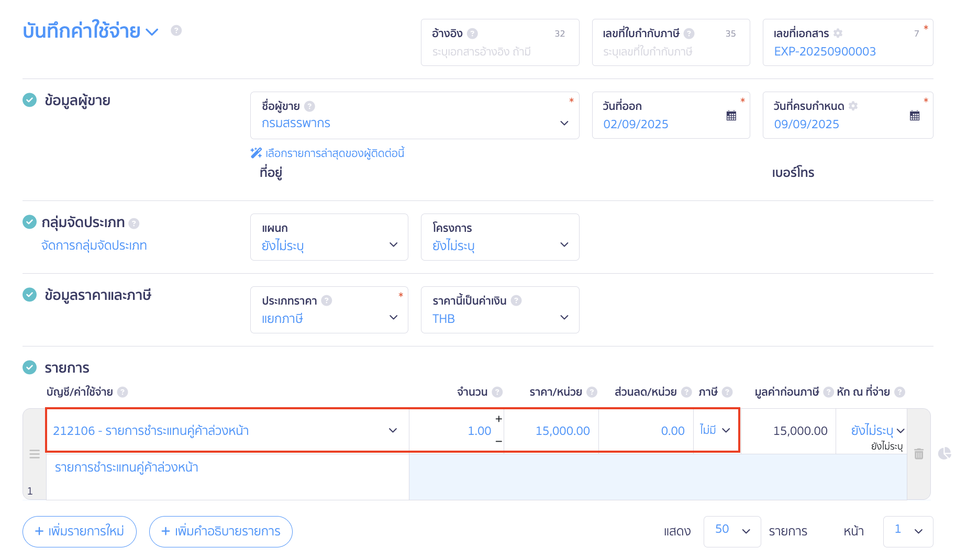Screen dimensions: 956x560
Task: Click the help icon beside หัก ณ ที่จ่าย column
Action: tap(901, 391)
